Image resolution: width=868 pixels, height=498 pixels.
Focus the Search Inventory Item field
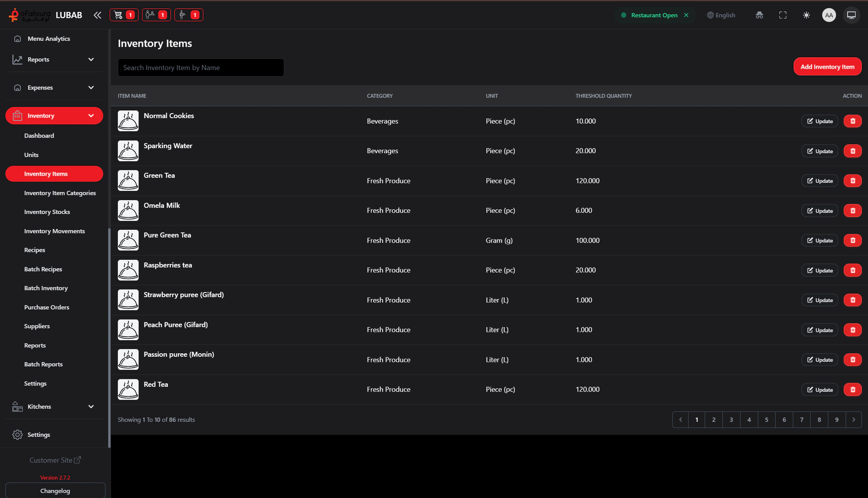[201, 67]
